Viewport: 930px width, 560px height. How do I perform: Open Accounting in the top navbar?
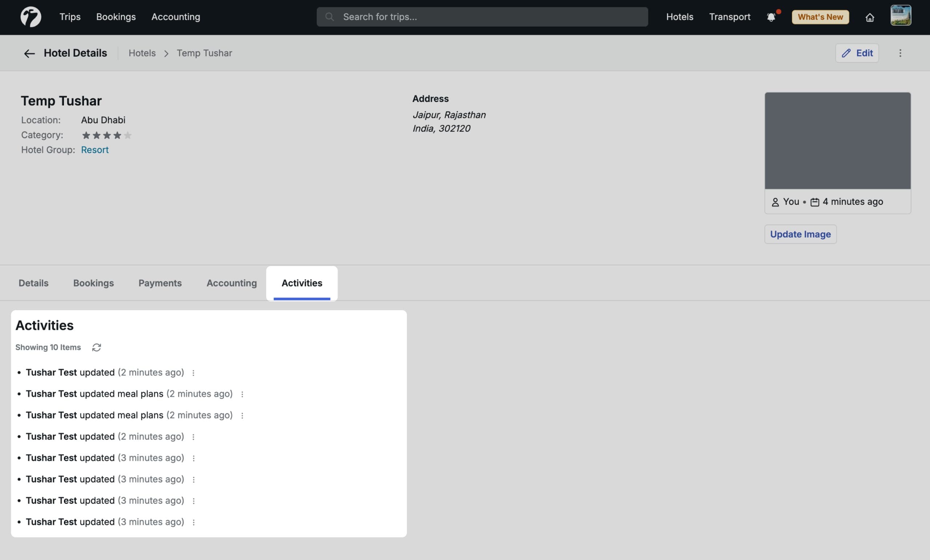[175, 17]
